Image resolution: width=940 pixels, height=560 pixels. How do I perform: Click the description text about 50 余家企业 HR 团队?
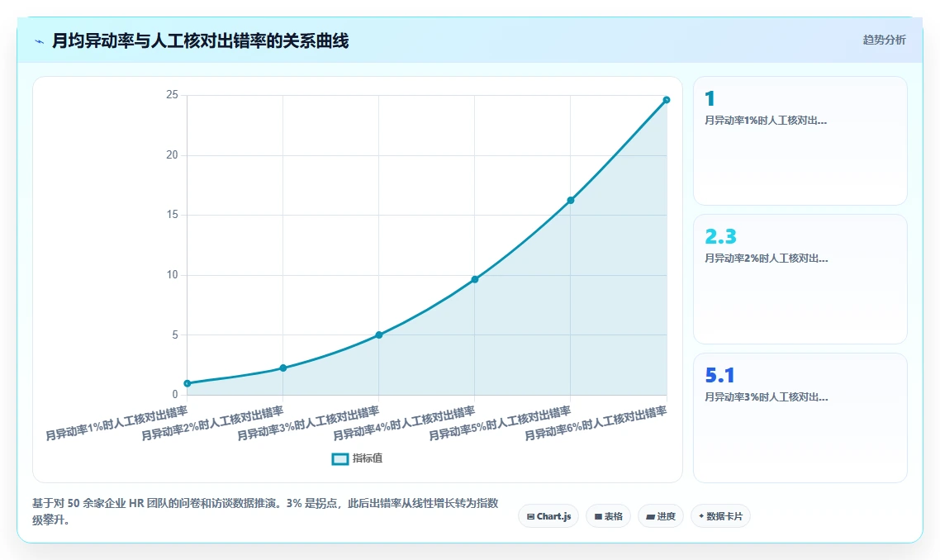click(266, 511)
